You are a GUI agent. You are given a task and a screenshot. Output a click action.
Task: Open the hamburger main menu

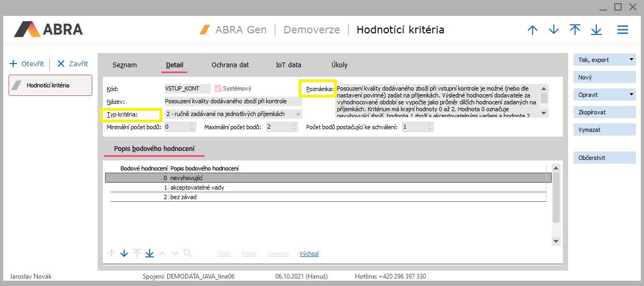tap(623, 30)
